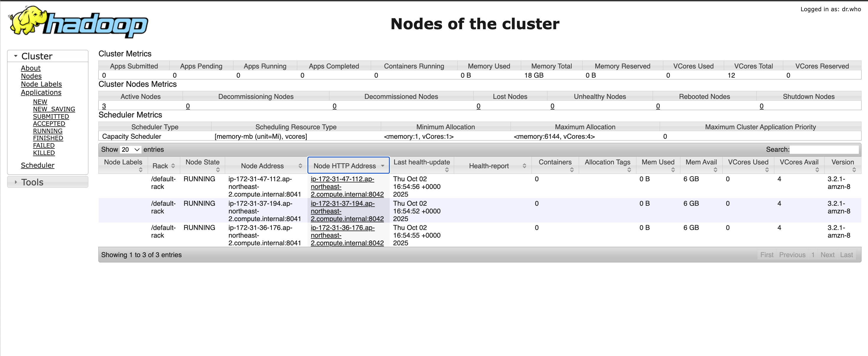Toggle sort on VCores Used header
Viewport: 868px width, 356px height.
[x=748, y=162]
